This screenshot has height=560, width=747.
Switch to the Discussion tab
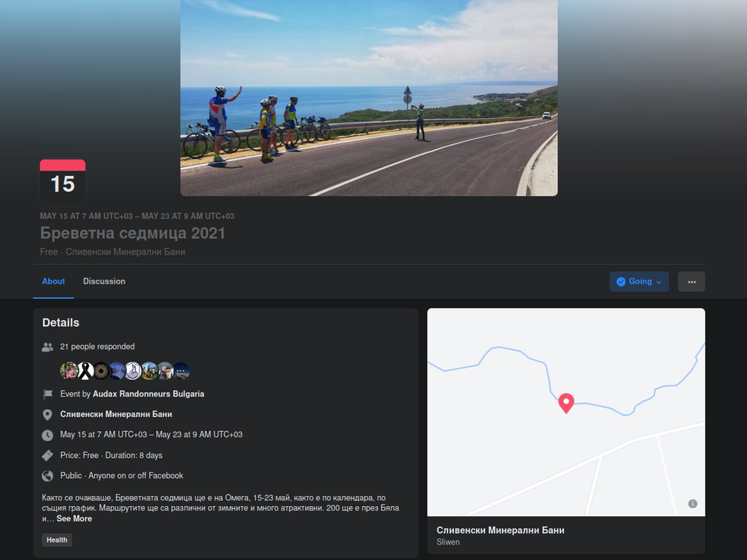coord(104,281)
